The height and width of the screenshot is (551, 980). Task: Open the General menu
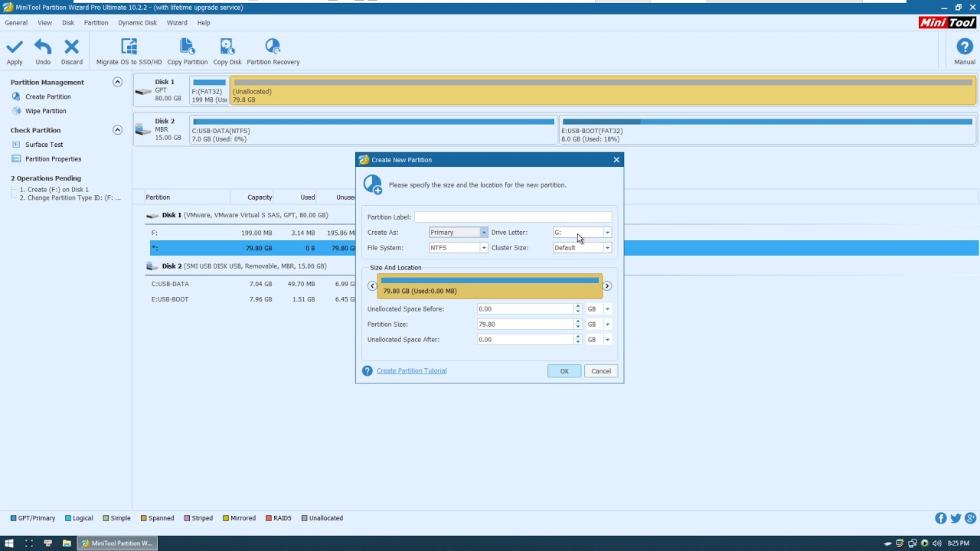point(16,23)
